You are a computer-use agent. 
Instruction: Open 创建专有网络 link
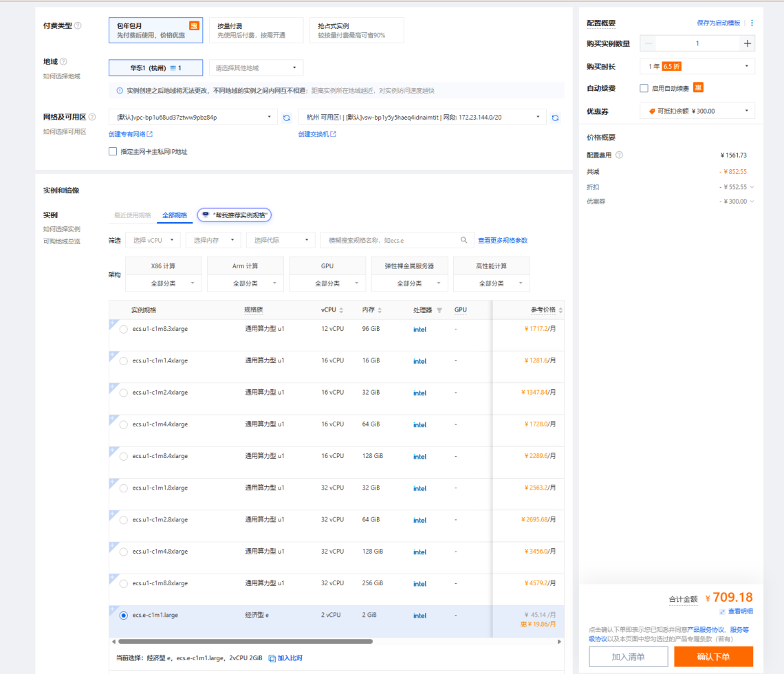(131, 134)
